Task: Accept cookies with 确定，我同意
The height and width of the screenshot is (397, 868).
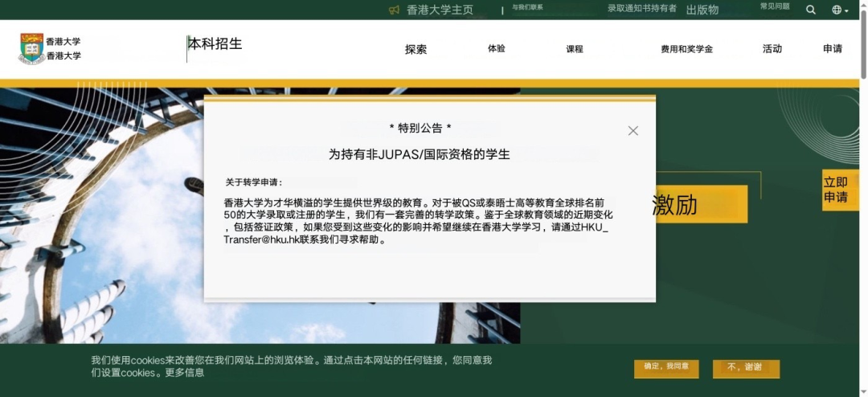Action: click(666, 368)
